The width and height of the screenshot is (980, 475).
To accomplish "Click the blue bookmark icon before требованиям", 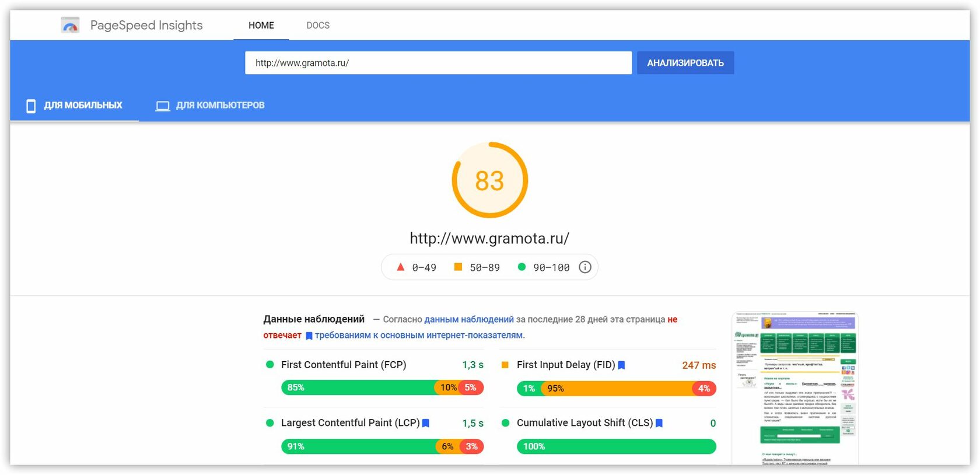I will 309,336.
